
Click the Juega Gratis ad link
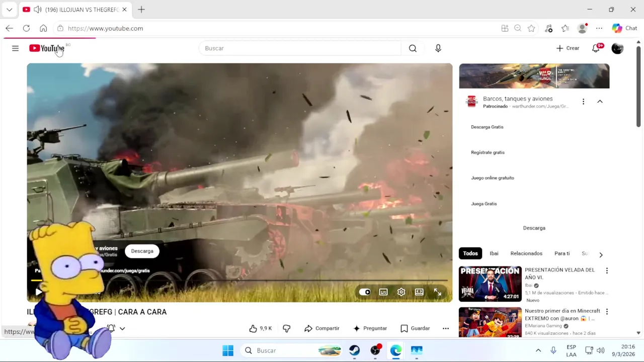click(484, 204)
